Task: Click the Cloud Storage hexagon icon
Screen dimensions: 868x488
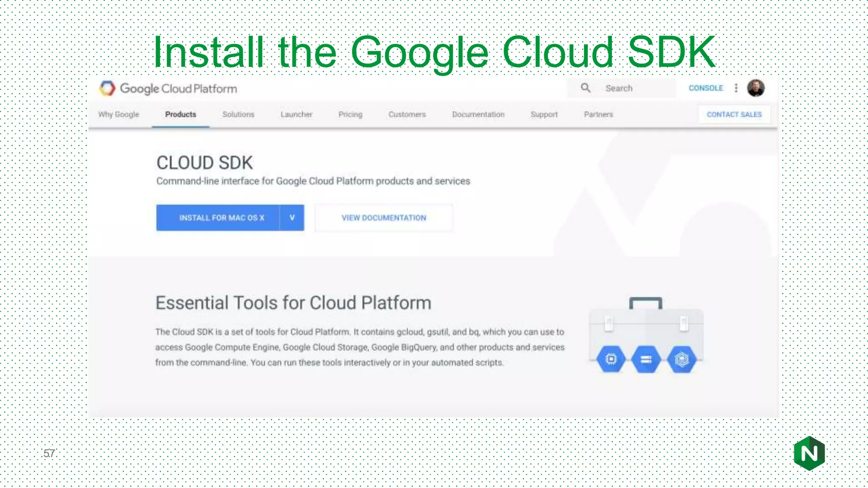Action: click(x=646, y=360)
